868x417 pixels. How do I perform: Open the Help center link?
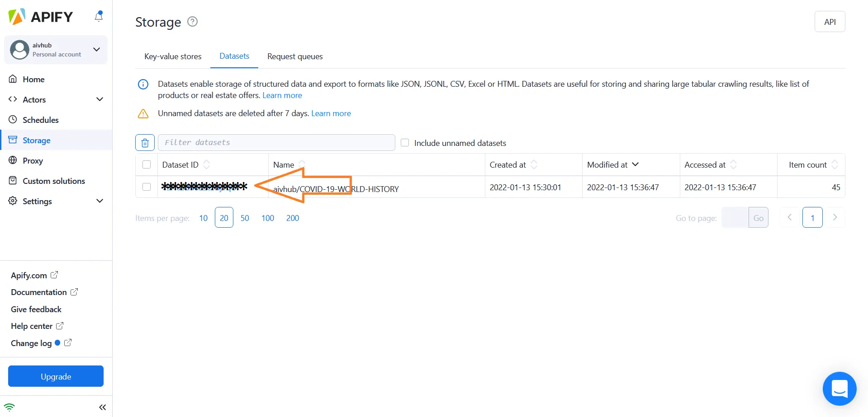coord(37,326)
